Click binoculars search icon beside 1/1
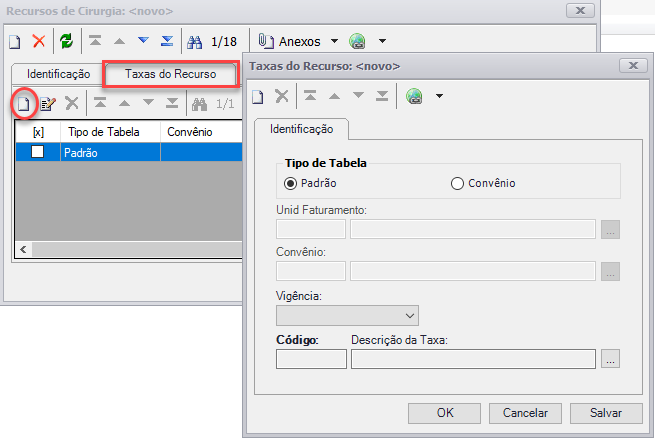 tap(200, 104)
